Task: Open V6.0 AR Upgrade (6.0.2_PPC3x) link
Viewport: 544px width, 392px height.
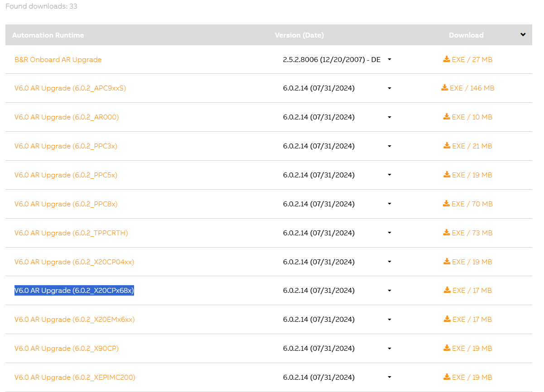Action: pos(66,146)
